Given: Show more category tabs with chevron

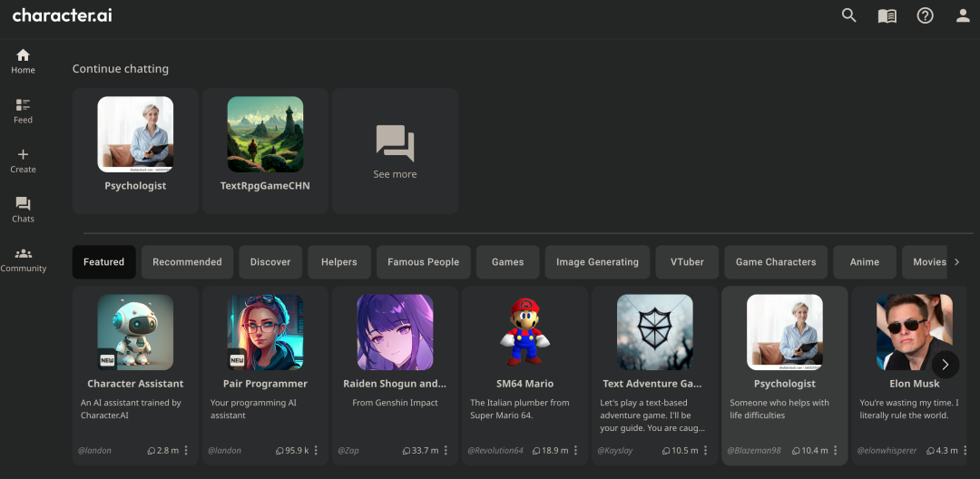Looking at the screenshot, I should [956, 261].
